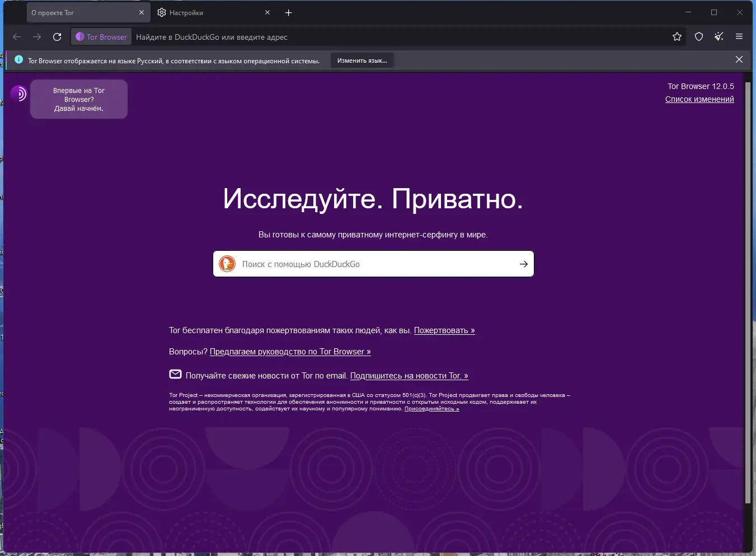Click the DuckDuckGo logo in search box
This screenshot has height=556, width=756.
coord(227,264)
